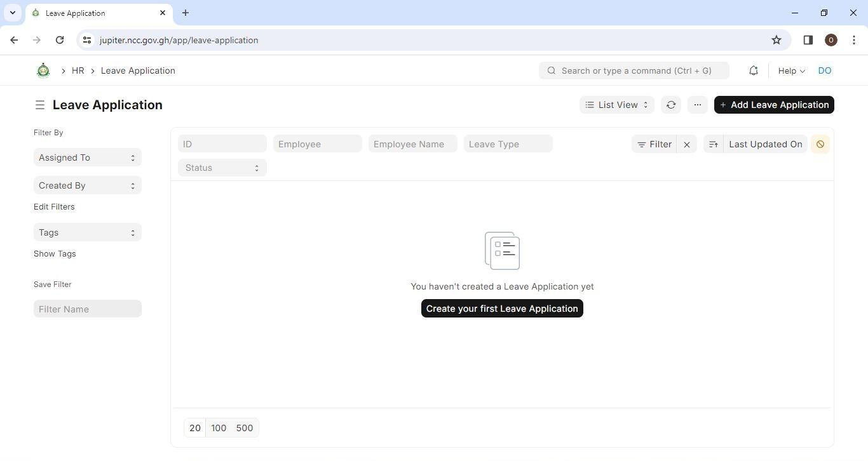Toggle the sort order direction icon
Image resolution: width=868 pixels, height=461 pixels.
(713, 144)
